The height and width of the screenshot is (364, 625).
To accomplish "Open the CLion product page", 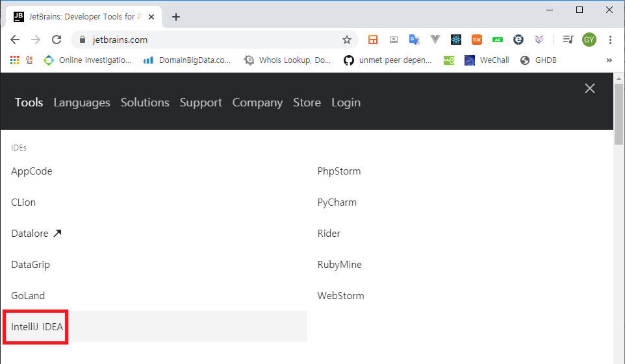I will [23, 202].
